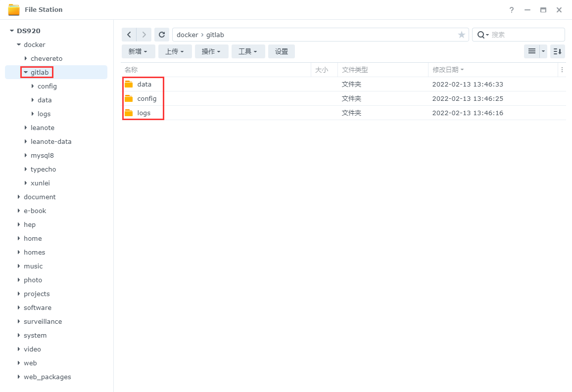Screen dimensions: 572x392
Task: Click the 设置 button
Action: pos(282,51)
